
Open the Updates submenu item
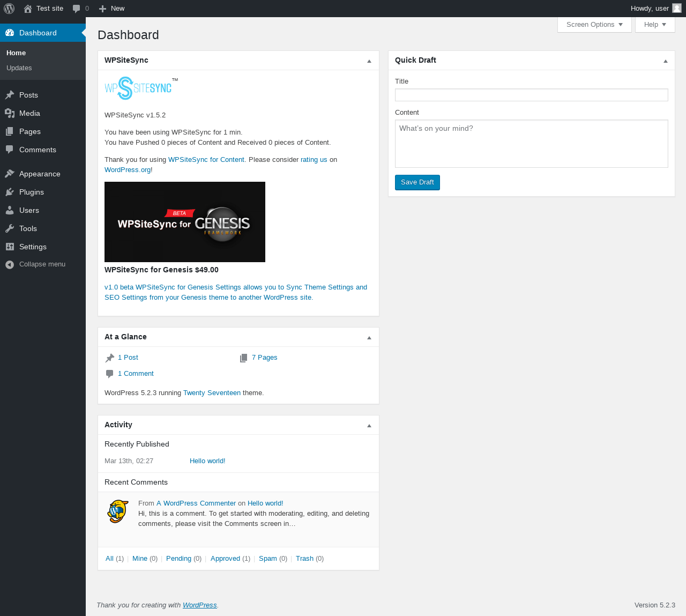pos(19,68)
